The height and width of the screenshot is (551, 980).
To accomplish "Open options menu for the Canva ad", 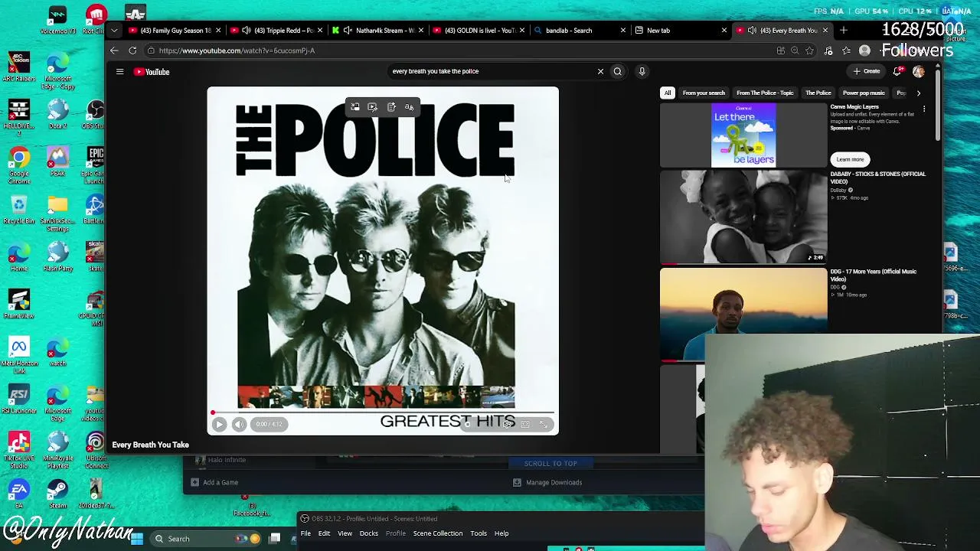I will click(924, 109).
